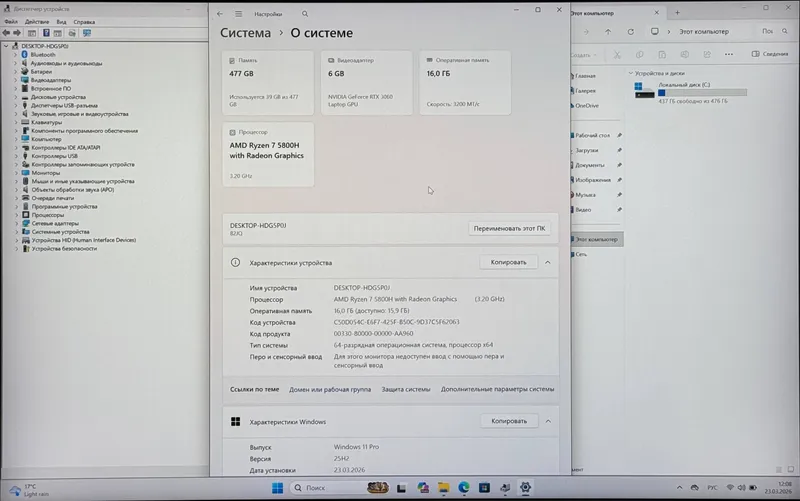Click Сведения button in Explorer toolbar
The height and width of the screenshot is (501, 800).
pyautogui.click(x=770, y=54)
